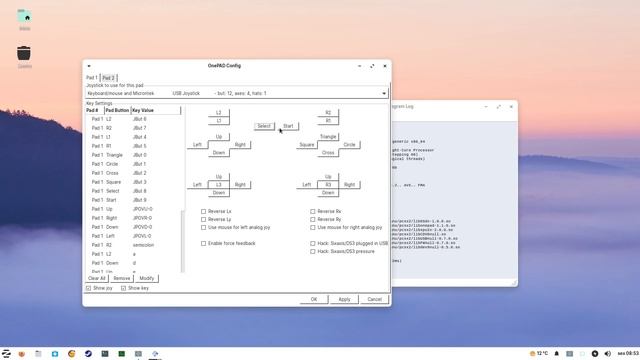The height and width of the screenshot is (360, 640).
Task: Enable force feedback checkbox
Action: [203, 243]
